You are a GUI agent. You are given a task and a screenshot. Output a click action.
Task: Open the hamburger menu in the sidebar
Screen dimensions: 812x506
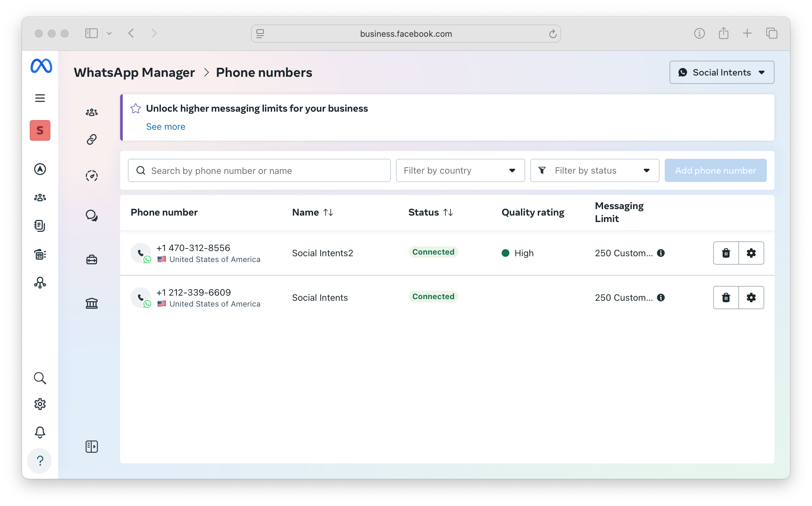[40, 98]
